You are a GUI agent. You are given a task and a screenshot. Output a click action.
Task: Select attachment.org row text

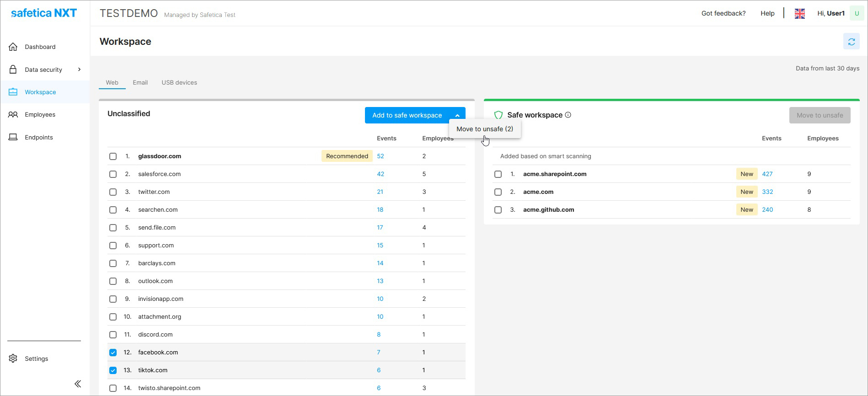pos(160,317)
